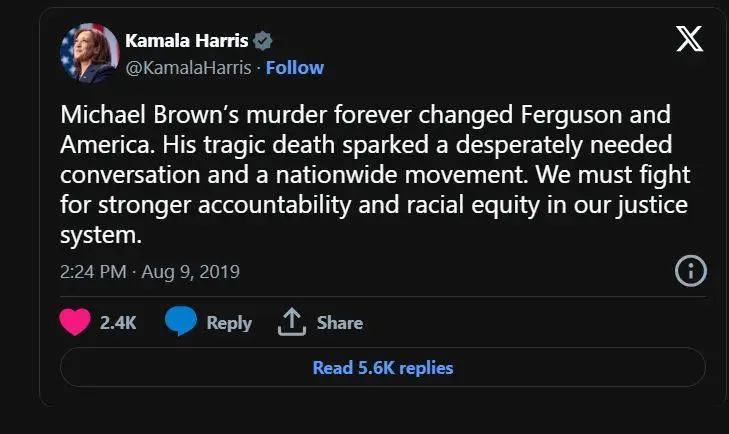729x434 pixels.
Task: Like the tweet with the heart icon
Action: pyautogui.click(x=75, y=322)
